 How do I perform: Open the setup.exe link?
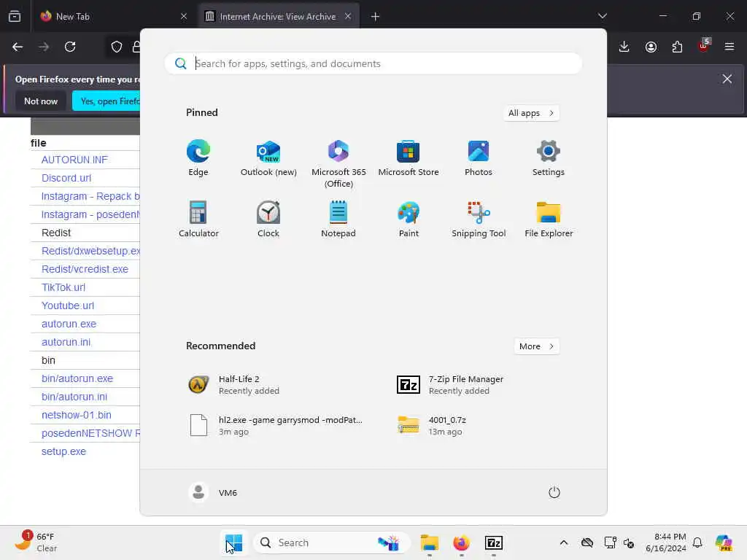tap(64, 451)
